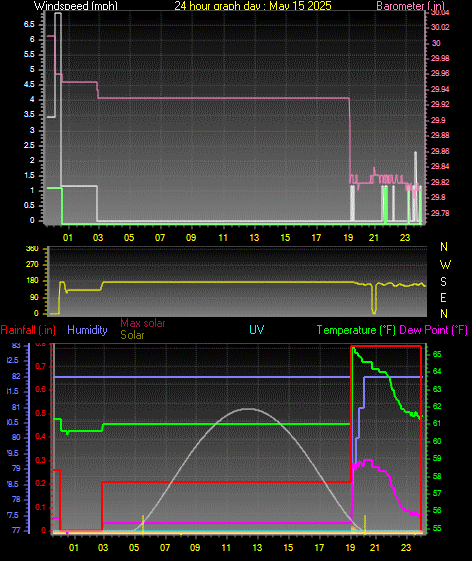
Task: Click the '65' temperature axis value
Action: [x=437, y=355]
